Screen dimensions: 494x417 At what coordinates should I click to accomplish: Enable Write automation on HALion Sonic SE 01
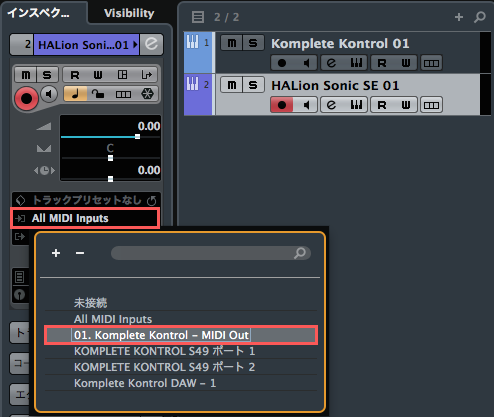406,105
